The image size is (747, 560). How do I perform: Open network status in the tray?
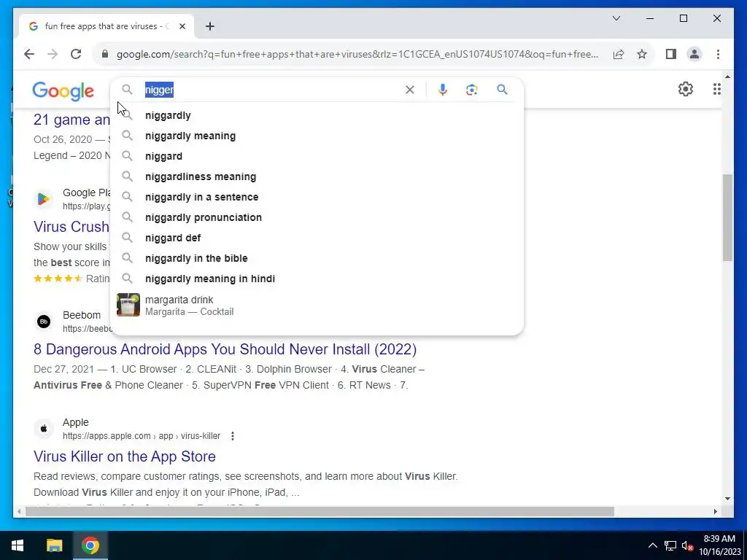(670, 545)
